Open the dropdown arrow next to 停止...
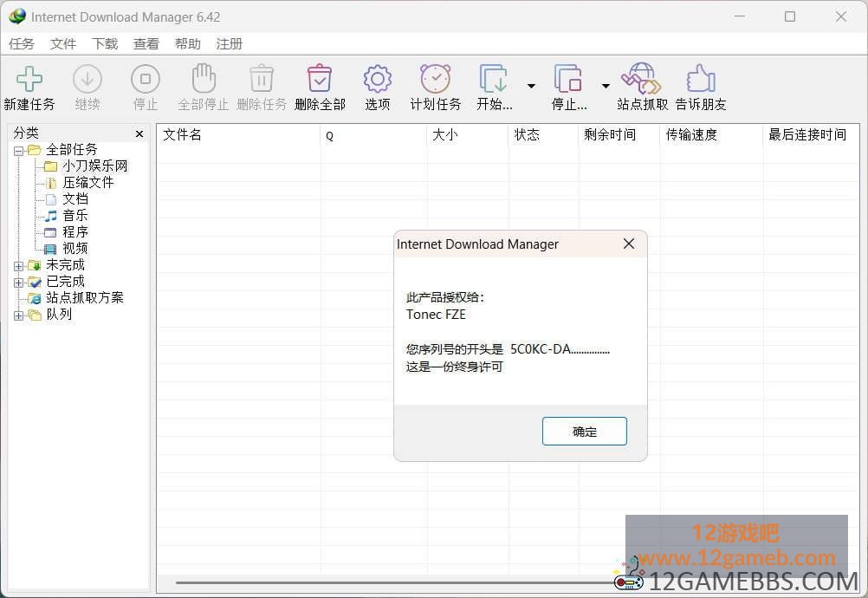868x598 pixels. click(606, 86)
